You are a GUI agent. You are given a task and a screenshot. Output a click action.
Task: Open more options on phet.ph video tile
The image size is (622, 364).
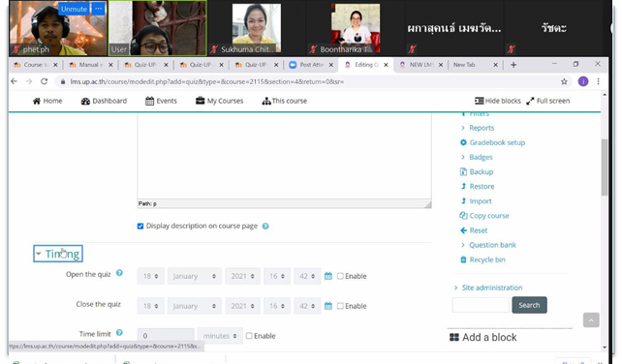pos(99,9)
